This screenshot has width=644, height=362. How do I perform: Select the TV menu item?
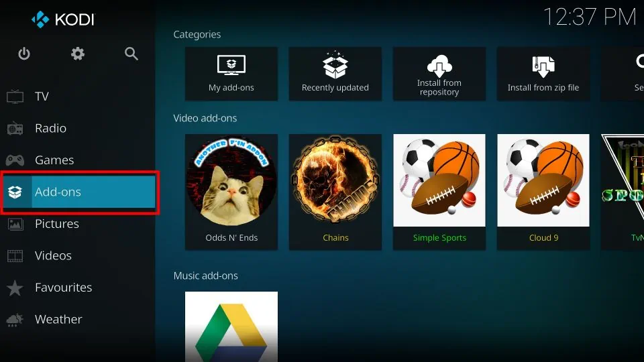click(78, 97)
